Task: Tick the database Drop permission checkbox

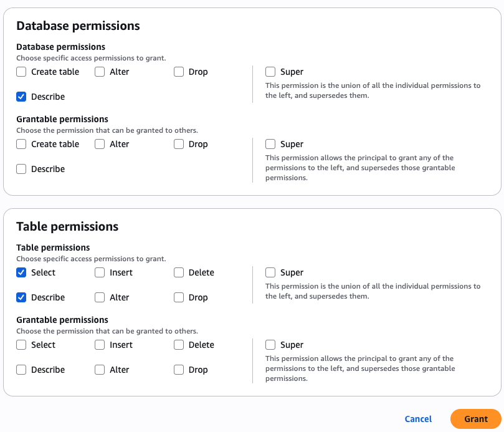Action: [179, 72]
